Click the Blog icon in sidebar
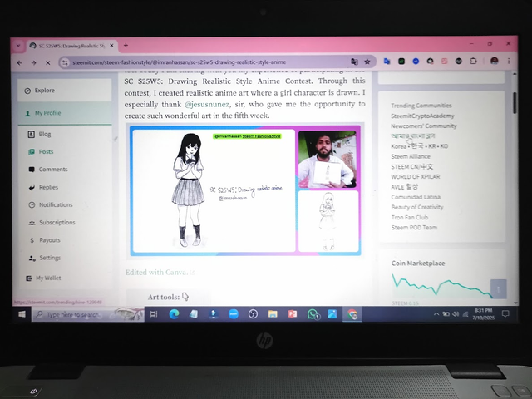532x399 pixels. [x=32, y=135]
